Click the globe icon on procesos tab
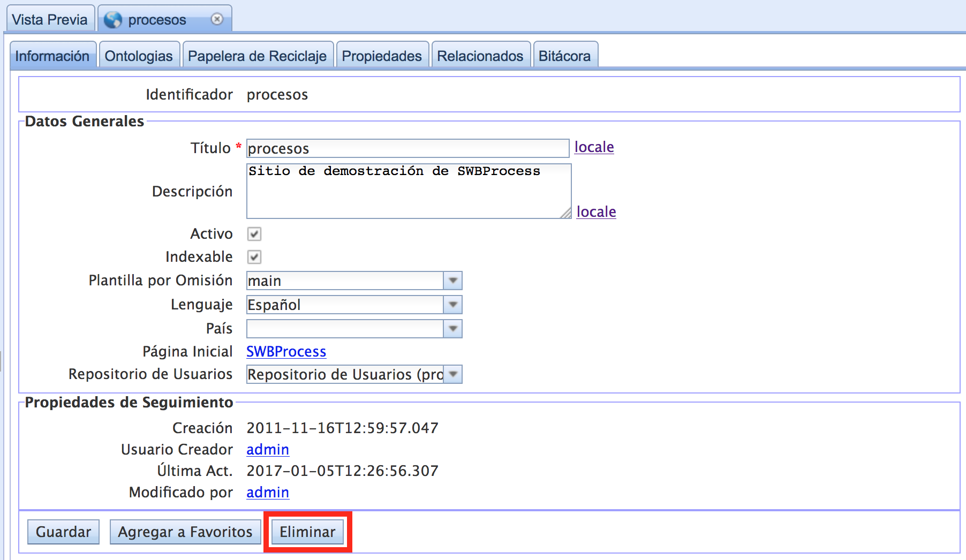The width and height of the screenshot is (966, 560). pos(113,20)
